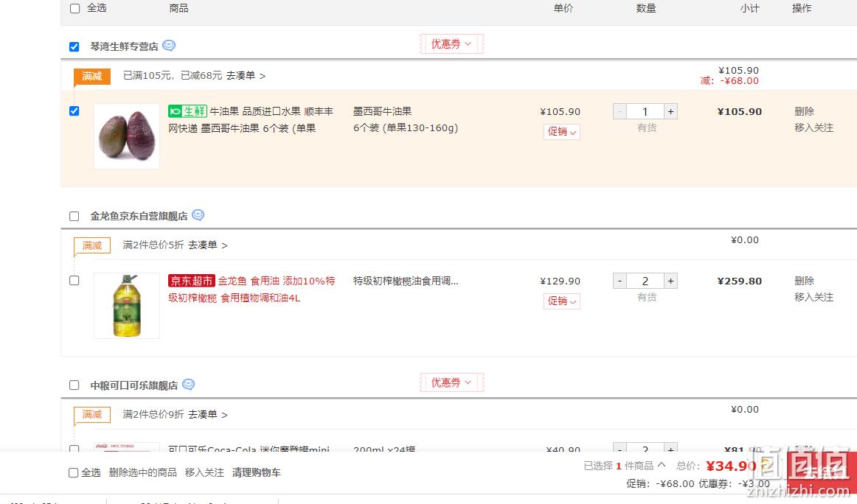857x504 pixels.
Task: Click the 满减 tag for 满2件总价5折
Action: point(92,245)
